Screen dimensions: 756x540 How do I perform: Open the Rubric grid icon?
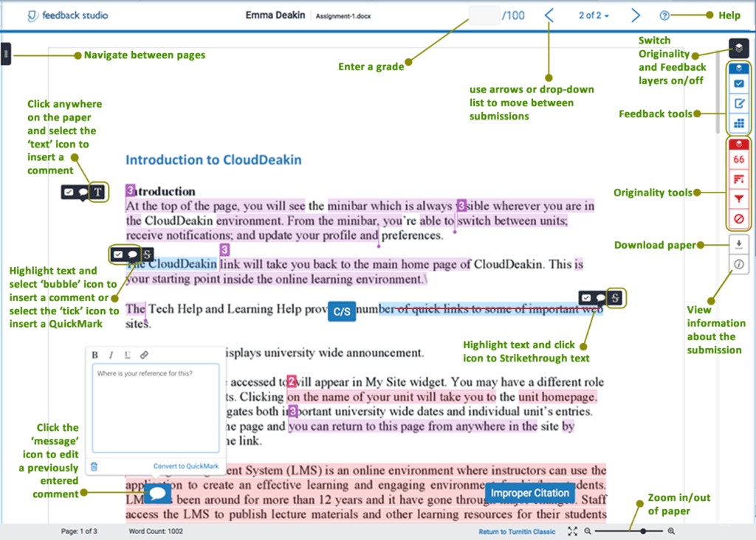click(738, 123)
